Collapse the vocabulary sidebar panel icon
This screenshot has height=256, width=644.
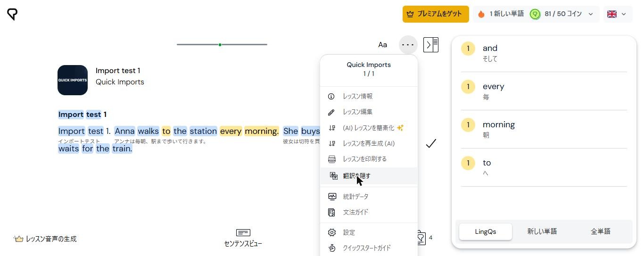(431, 45)
